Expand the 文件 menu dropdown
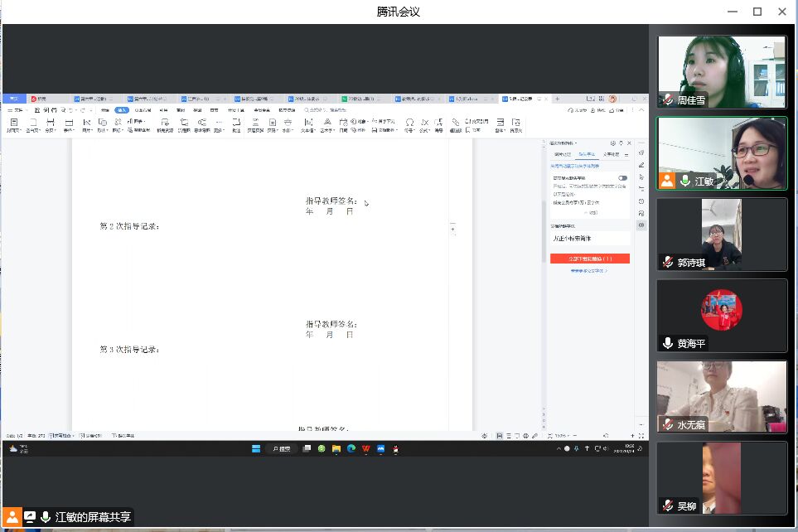Viewport: 798px width, 532px height. (18, 109)
